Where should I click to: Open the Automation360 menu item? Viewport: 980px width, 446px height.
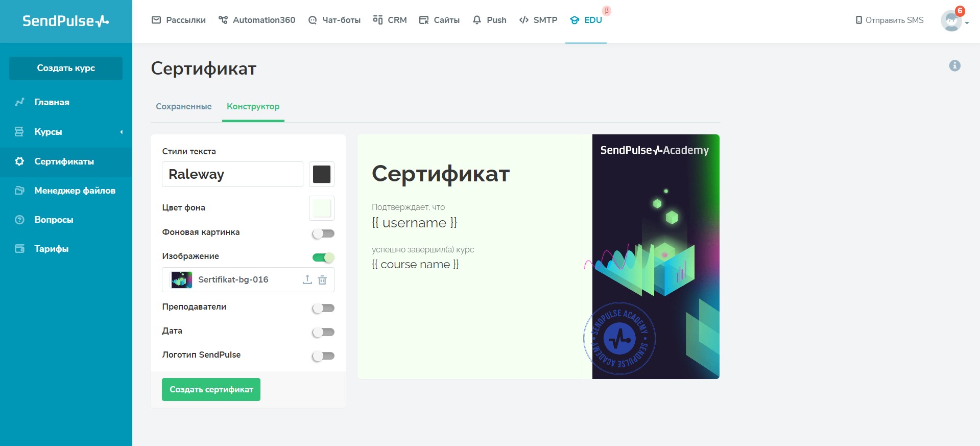257,20
